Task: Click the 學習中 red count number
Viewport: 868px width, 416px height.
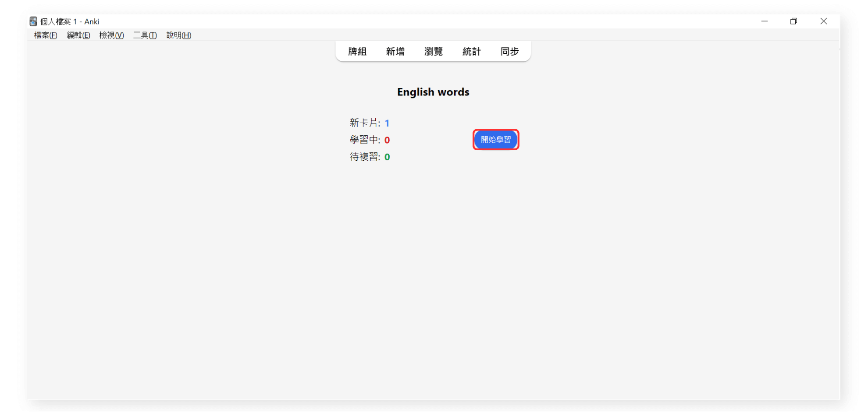Action: (387, 140)
